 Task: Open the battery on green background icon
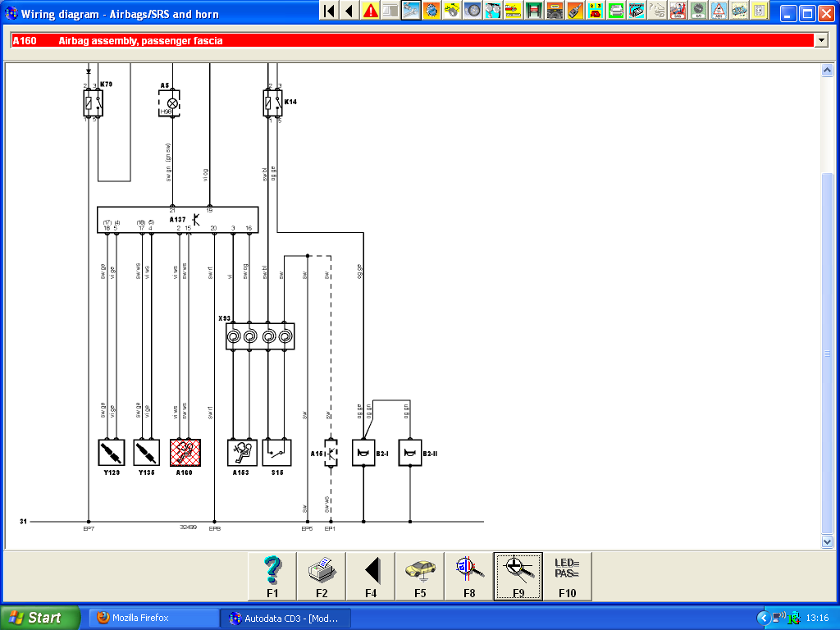(x=615, y=11)
